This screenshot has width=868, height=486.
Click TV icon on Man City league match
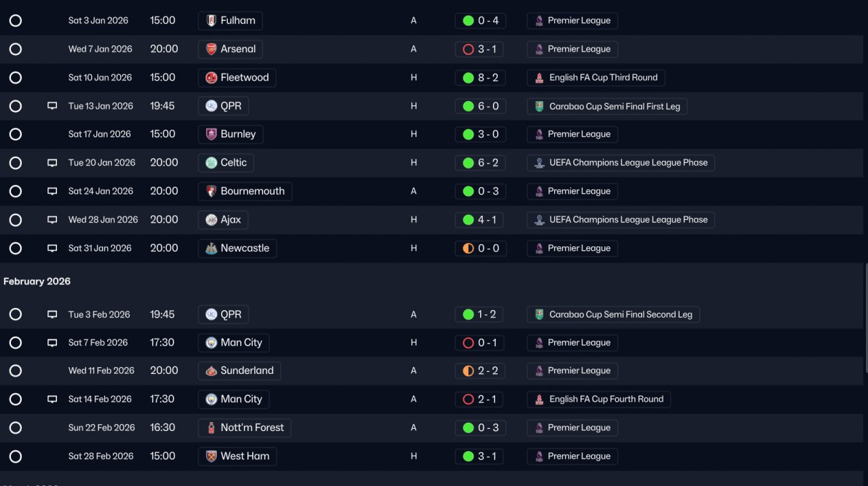click(52, 343)
